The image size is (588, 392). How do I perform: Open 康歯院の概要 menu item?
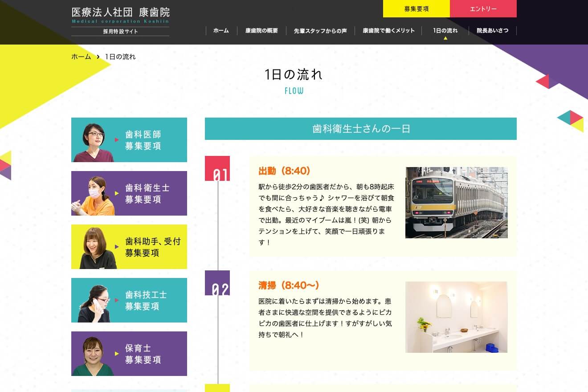click(x=261, y=31)
